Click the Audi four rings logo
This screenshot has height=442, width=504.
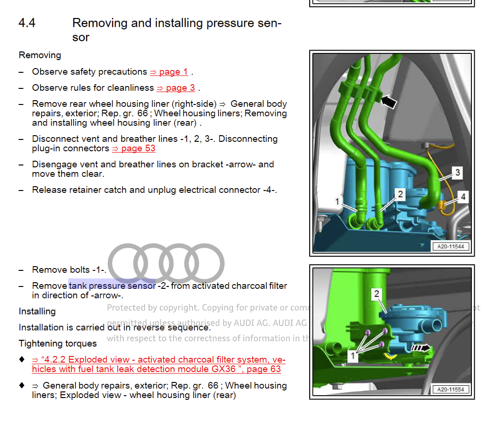pos(166,264)
